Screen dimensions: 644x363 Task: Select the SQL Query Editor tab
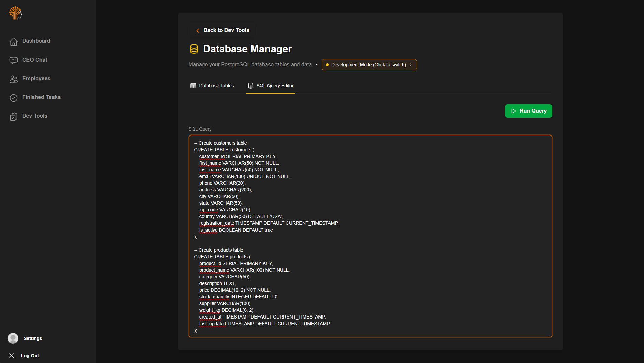click(x=271, y=86)
